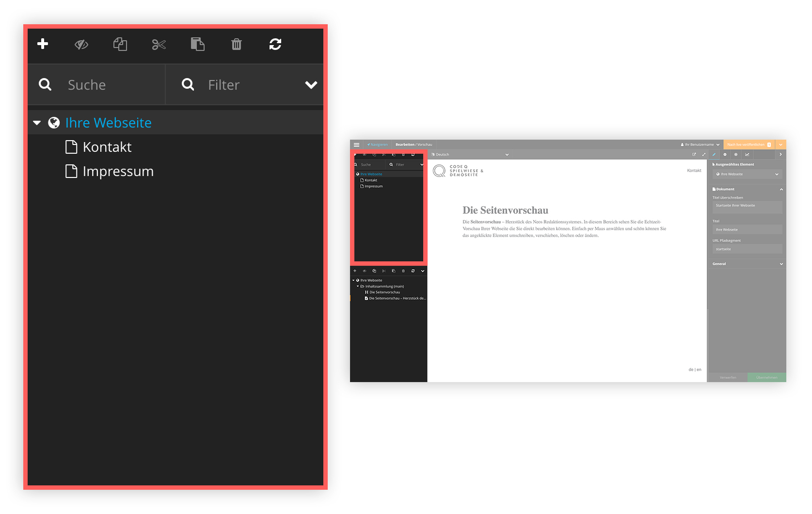
Task: Click Nach live veröffentlichen button
Action: 749,145
